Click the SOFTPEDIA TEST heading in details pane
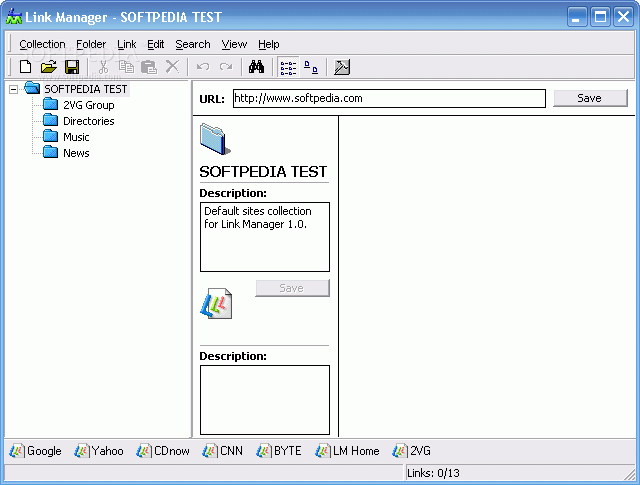 263,171
